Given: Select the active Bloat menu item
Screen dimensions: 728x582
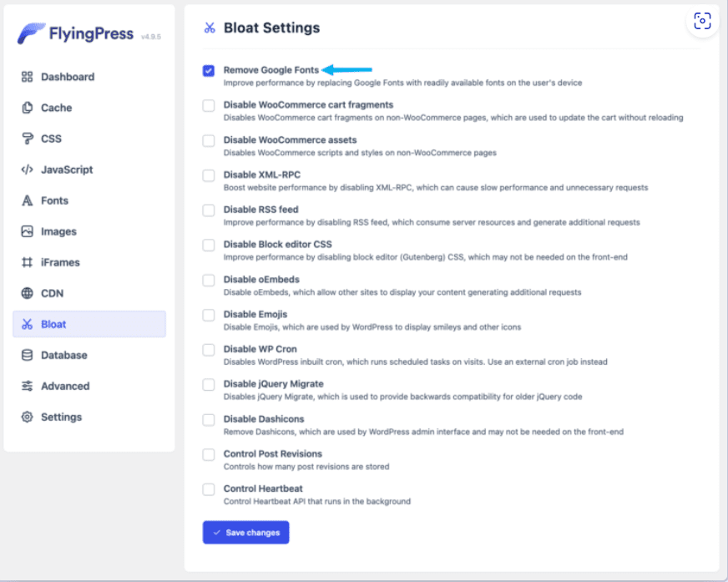Looking at the screenshot, I should coord(89,324).
